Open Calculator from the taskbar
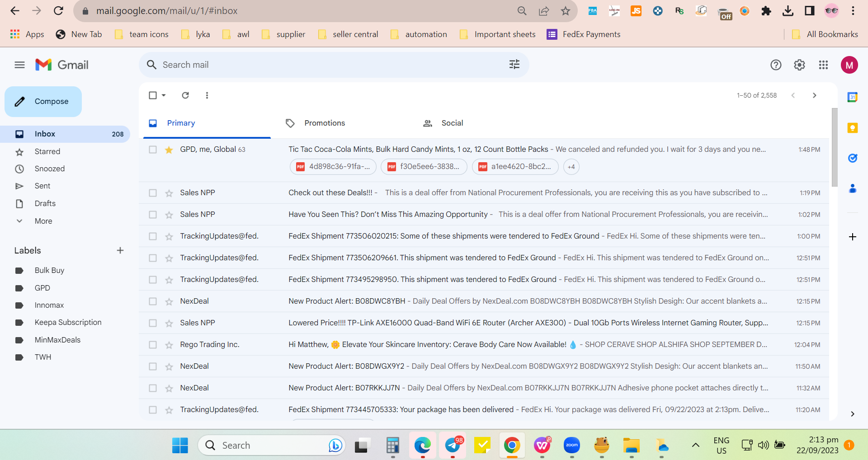This screenshot has height=460, width=868. tap(393, 446)
